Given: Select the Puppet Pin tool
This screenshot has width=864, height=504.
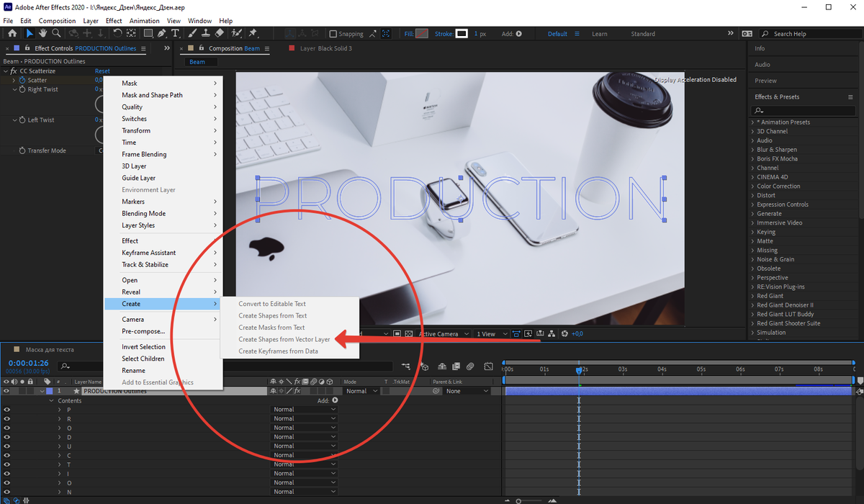Looking at the screenshot, I should pyautogui.click(x=253, y=34).
